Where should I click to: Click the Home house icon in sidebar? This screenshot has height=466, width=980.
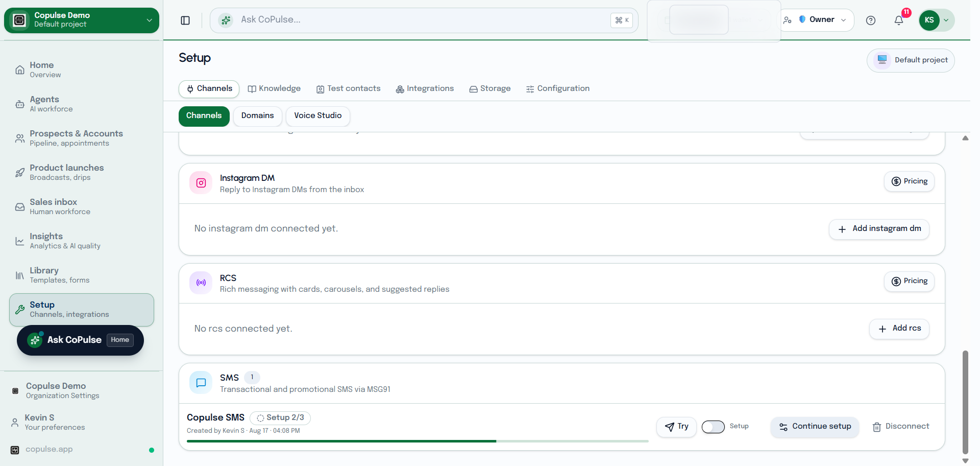pos(19,70)
